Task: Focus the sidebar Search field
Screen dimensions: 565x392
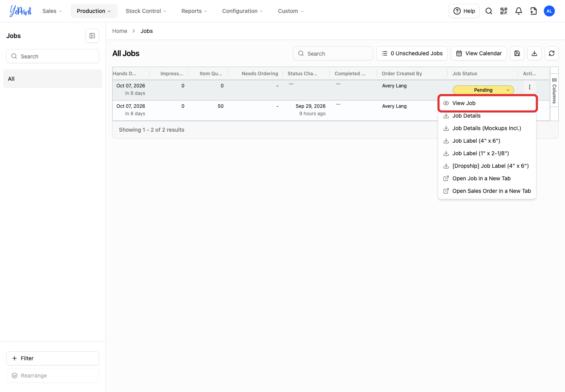Action: (53, 56)
